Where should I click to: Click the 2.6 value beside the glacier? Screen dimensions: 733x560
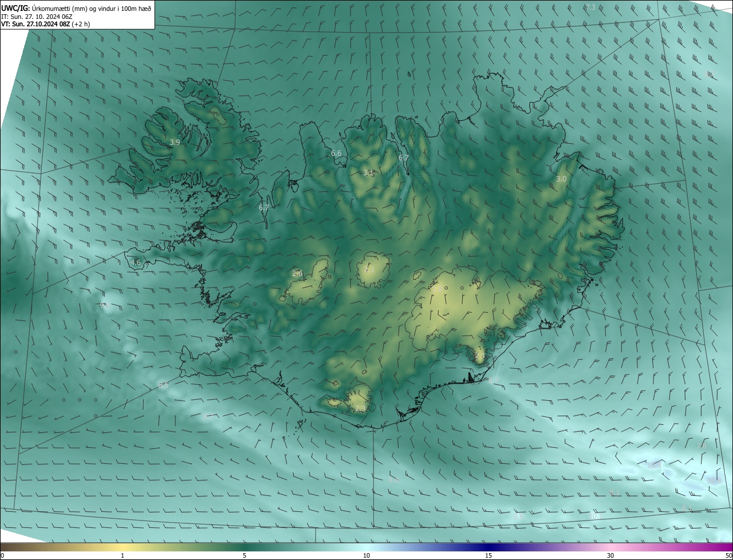tap(297, 274)
